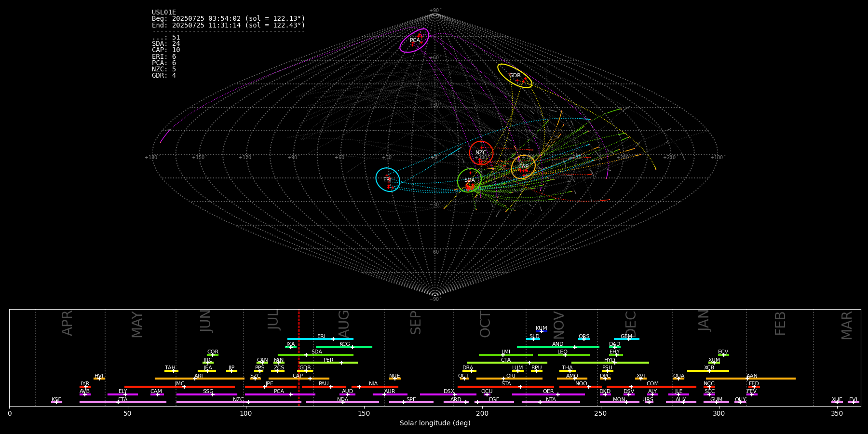Click the pink SPE bar in timeline
868x434 pixels.
point(411,402)
